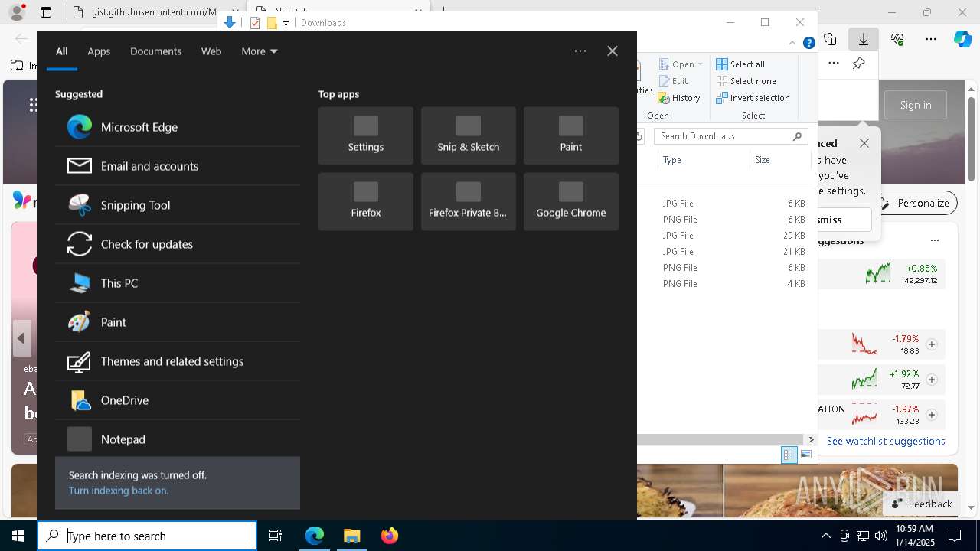Open network status in system tray
The image size is (980, 551).
pos(863,536)
